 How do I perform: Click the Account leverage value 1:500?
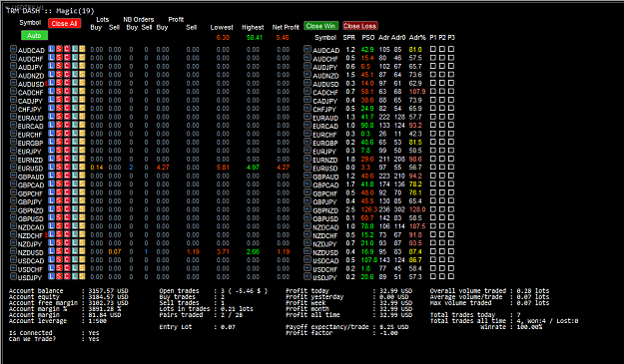click(98, 321)
